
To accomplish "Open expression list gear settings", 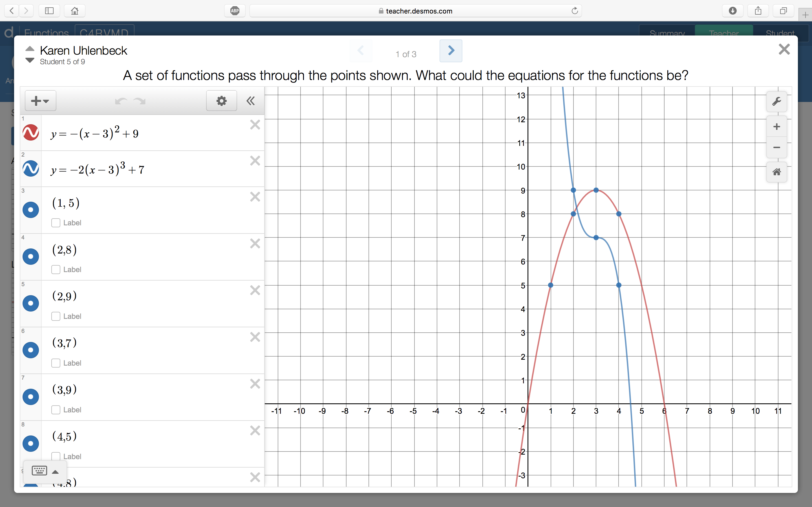I will [221, 101].
